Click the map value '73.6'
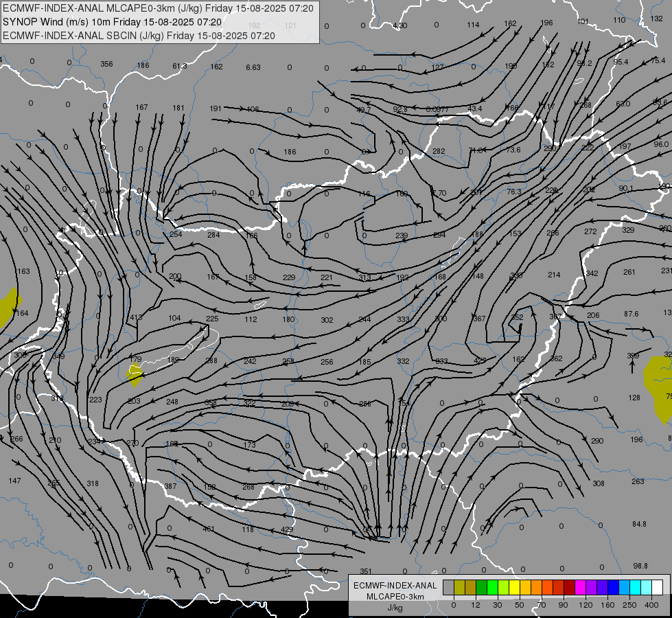The height and width of the screenshot is (618, 672). 513,150
